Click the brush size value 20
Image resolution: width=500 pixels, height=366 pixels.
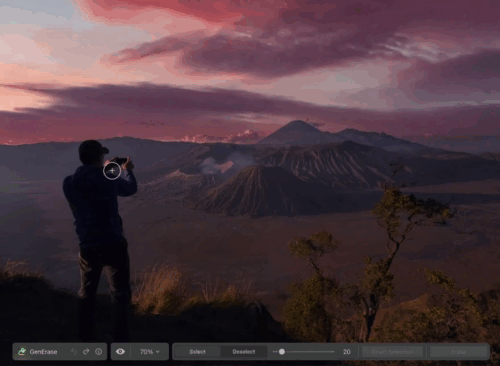click(347, 352)
